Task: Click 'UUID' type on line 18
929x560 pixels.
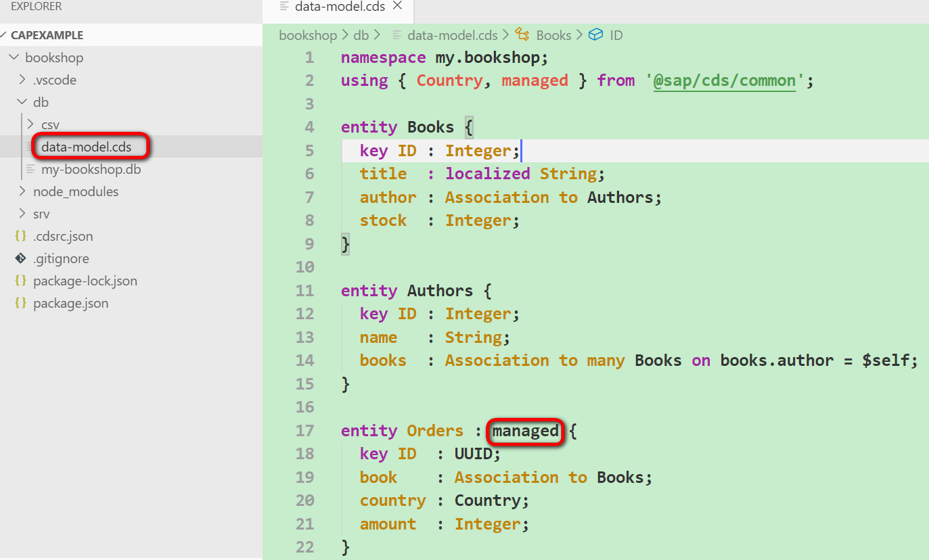Action: pos(473,454)
